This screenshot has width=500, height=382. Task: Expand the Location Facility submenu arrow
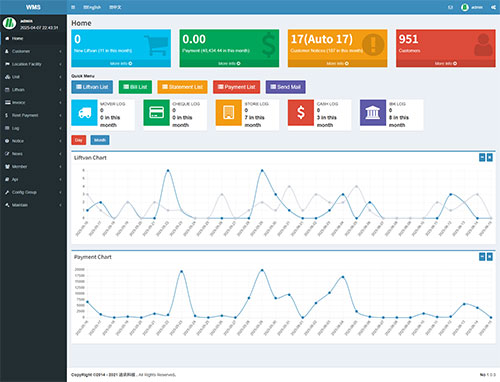pos(60,64)
